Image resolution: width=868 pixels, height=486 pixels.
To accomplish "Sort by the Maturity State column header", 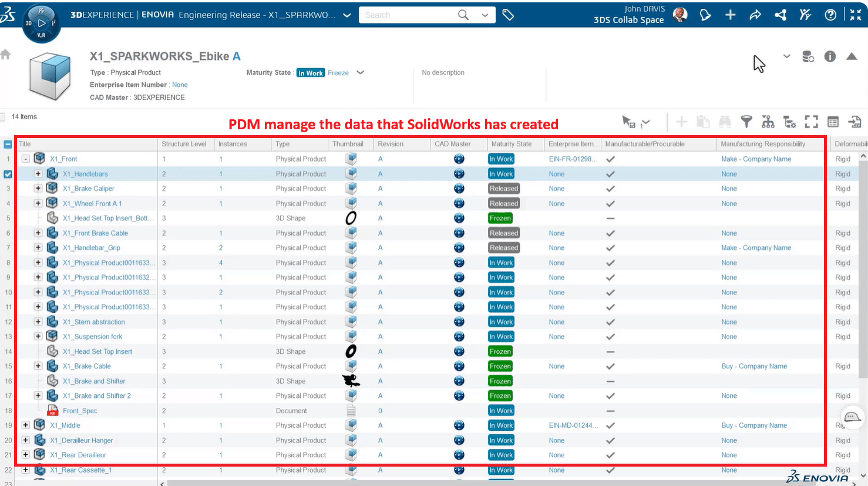I will (512, 144).
